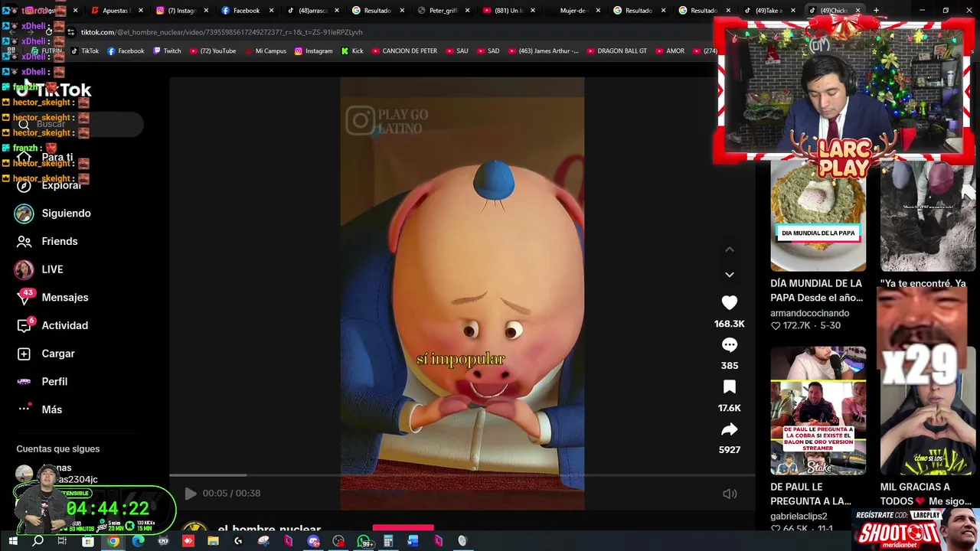The width and height of the screenshot is (980, 551).
Task: Open the TikTok bookmark in bookmarks bar
Action: (x=85, y=51)
